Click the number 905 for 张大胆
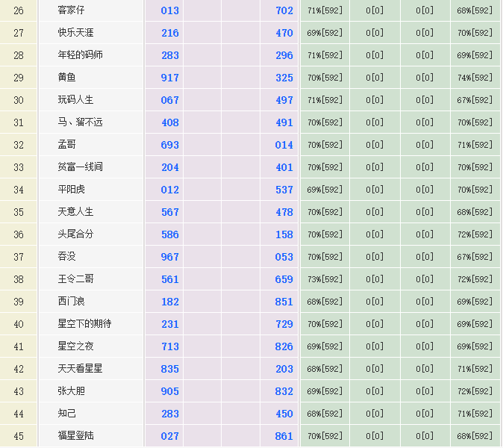 pyautogui.click(x=170, y=391)
